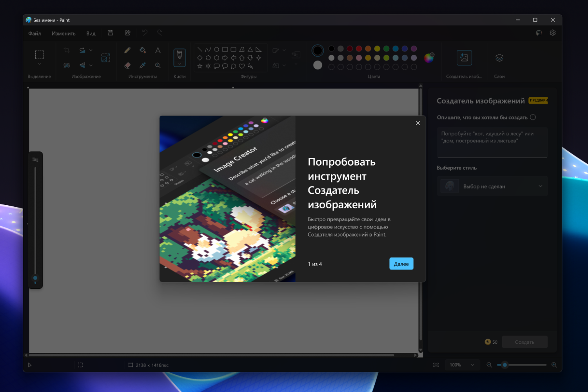The width and height of the screenshot is (588, 392).
Task: Click the vertical canvas scrollbar
Action: tap(421, 215)
